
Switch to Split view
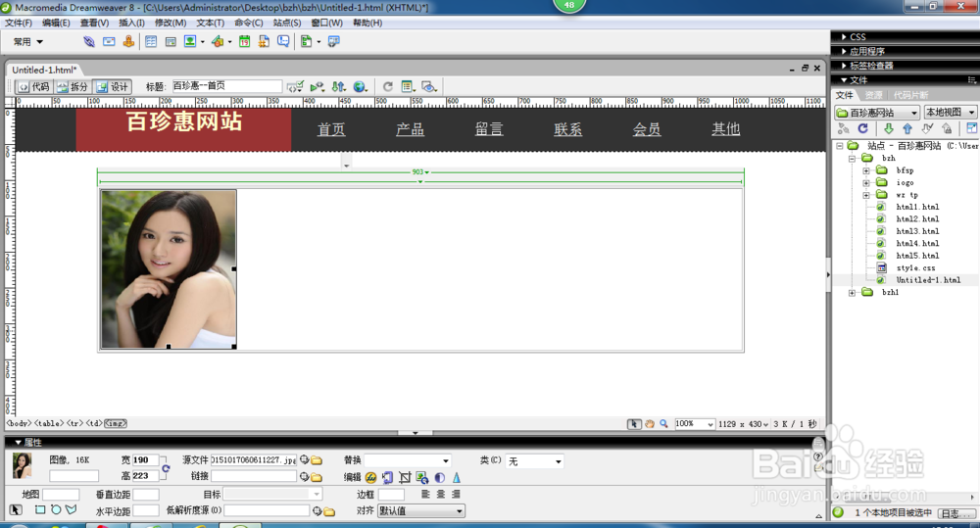[73, 87]
